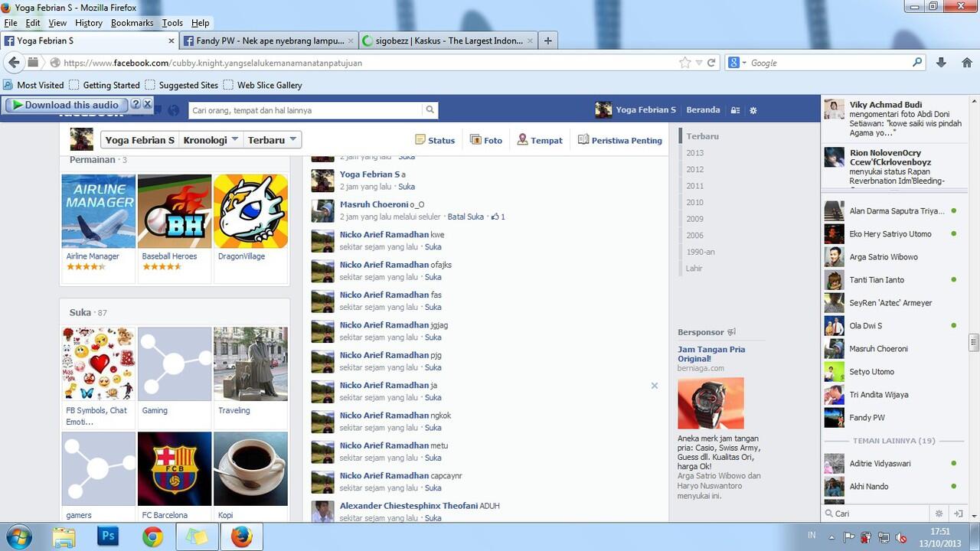This screenshot has width=980, height=551.
Task: Open Google search engine selector dropdown
Action: (x=737, y=63)
